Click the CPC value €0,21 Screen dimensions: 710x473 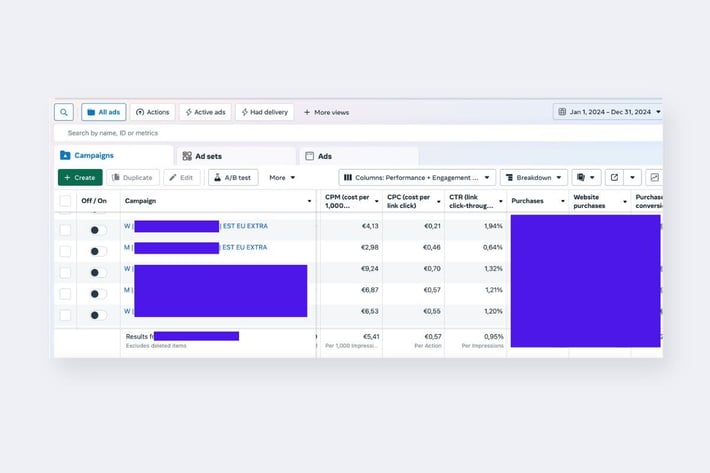click(x=432, y=226)
